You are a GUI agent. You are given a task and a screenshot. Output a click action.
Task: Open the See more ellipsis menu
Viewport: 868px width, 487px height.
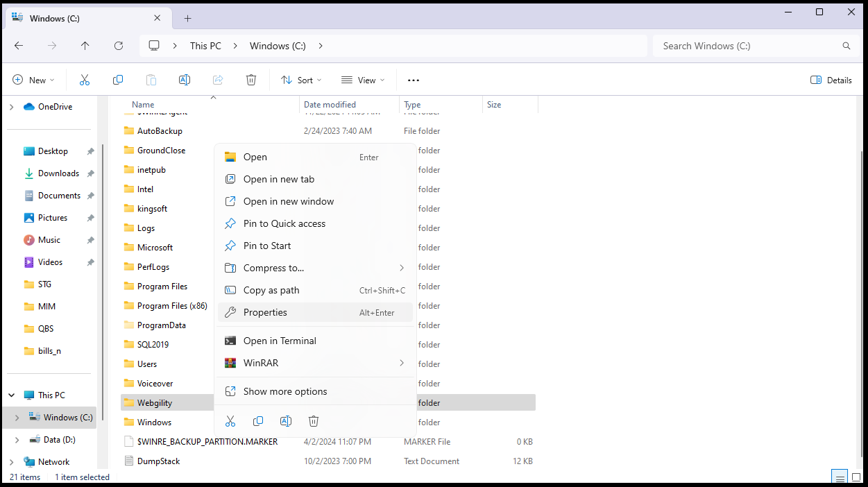point(414,80)
